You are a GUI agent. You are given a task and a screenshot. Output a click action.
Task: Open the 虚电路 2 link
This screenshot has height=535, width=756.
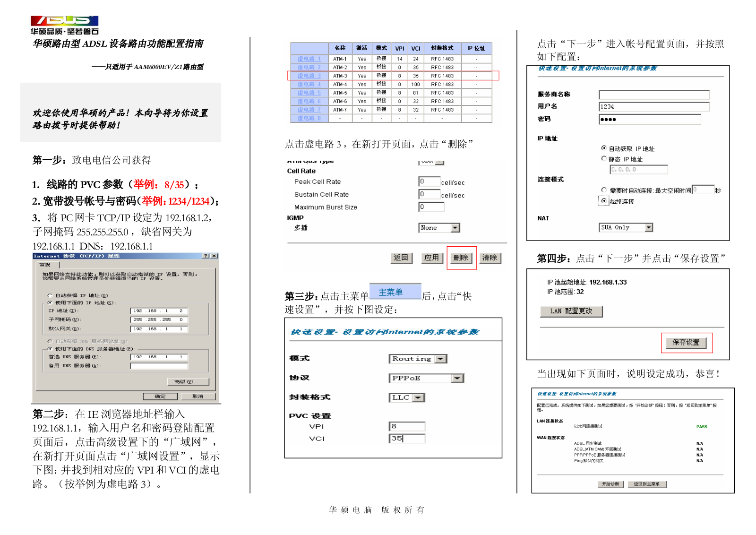click(x=309, y=68)
